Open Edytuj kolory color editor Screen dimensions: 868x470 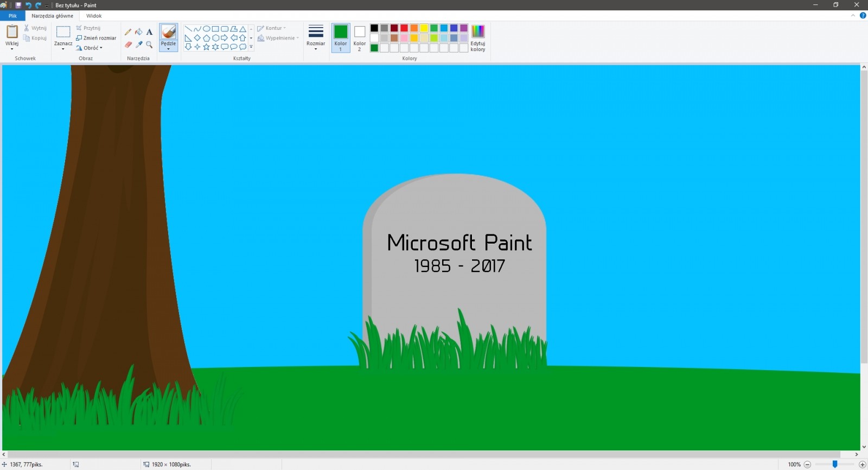(x=478, y=38)
